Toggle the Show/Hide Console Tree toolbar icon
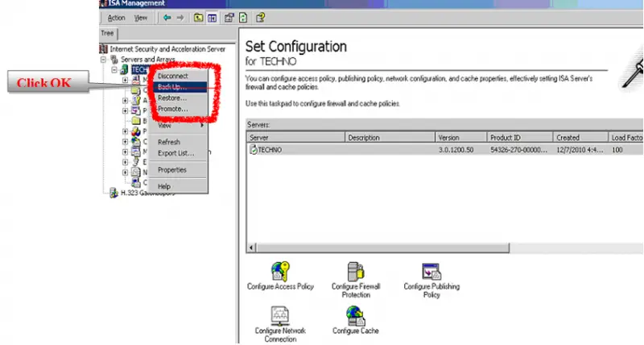The width and height of the screenshot is (644, 345). 212,18
